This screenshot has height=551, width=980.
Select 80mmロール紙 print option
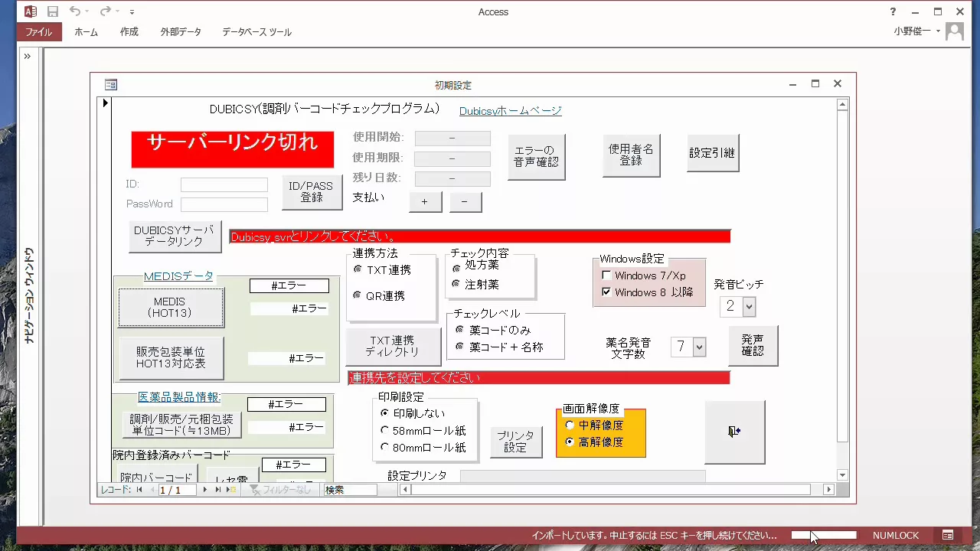click(385, 448)
